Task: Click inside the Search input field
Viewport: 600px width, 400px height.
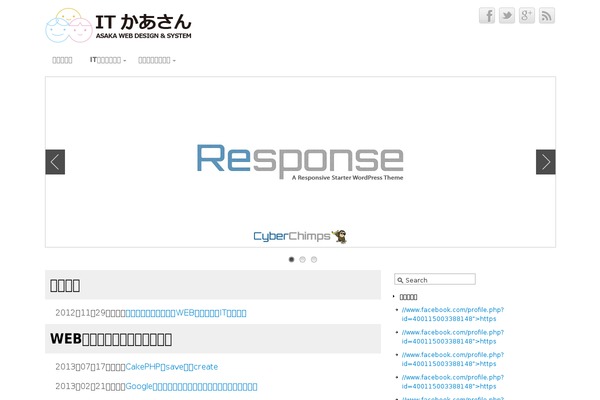Action: click(x=435, y=279)
